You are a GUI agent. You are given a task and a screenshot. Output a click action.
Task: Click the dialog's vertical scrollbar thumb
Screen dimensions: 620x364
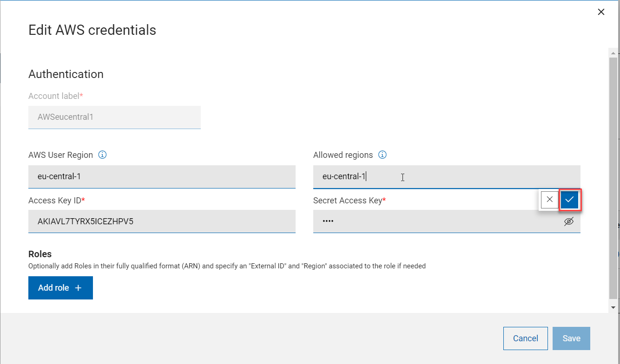coord(613,176)
